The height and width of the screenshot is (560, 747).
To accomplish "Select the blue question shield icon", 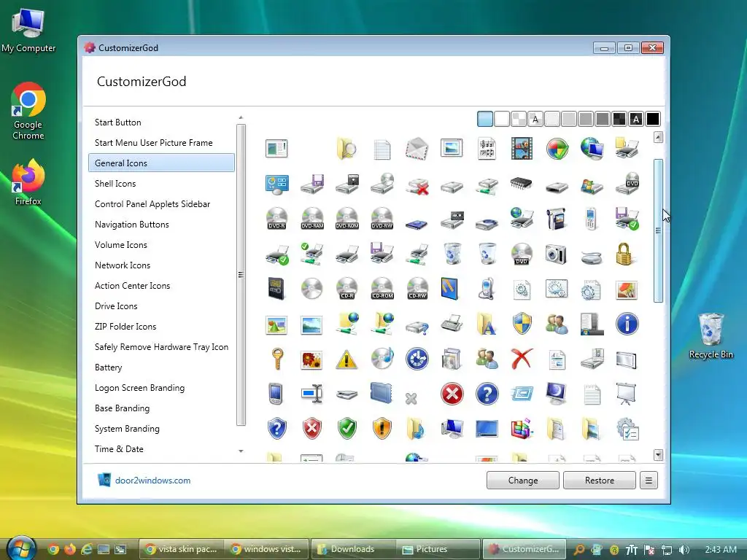I will tap(276, 429).
